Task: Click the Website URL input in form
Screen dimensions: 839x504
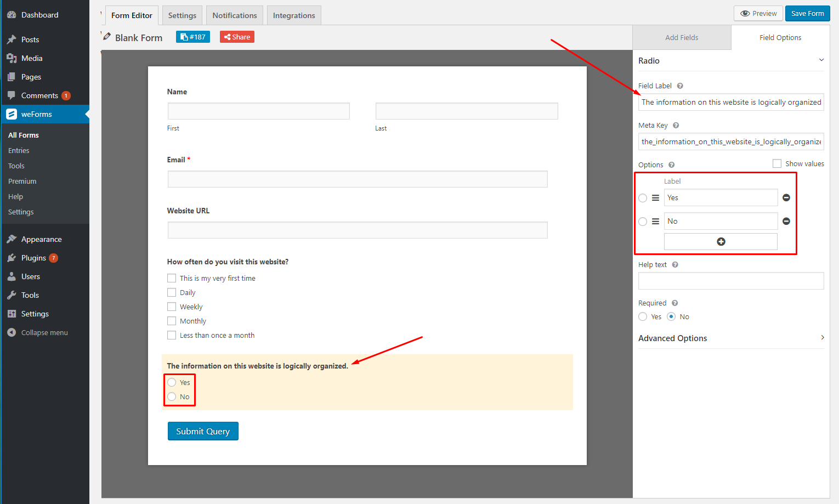Action: pyautogui.click(x=358, y=230)
